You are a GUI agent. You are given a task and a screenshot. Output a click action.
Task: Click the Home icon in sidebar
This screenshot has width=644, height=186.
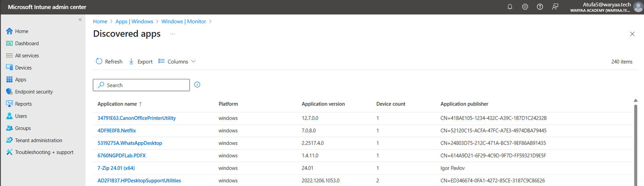coord(9,31)
